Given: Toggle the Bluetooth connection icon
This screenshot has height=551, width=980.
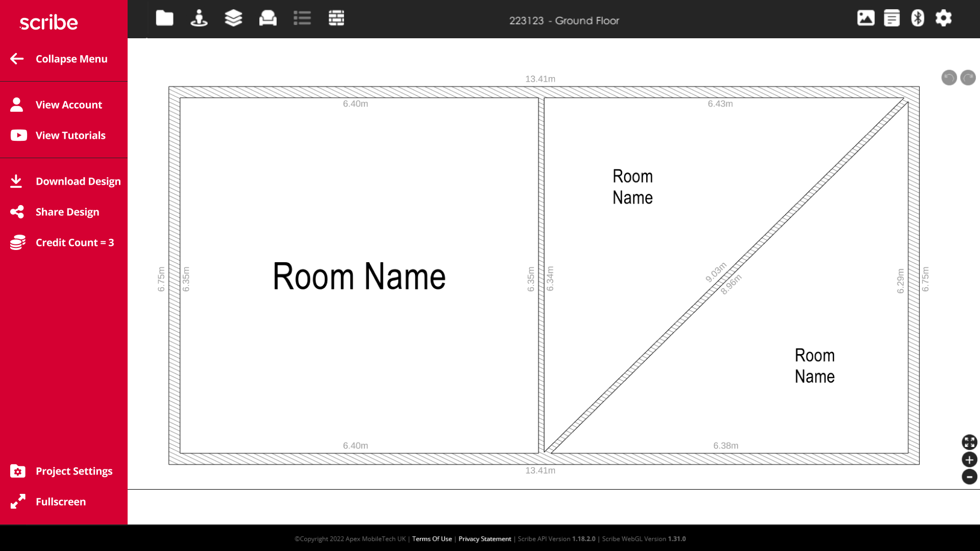Looking at the screenshot, I should point(918,18).
